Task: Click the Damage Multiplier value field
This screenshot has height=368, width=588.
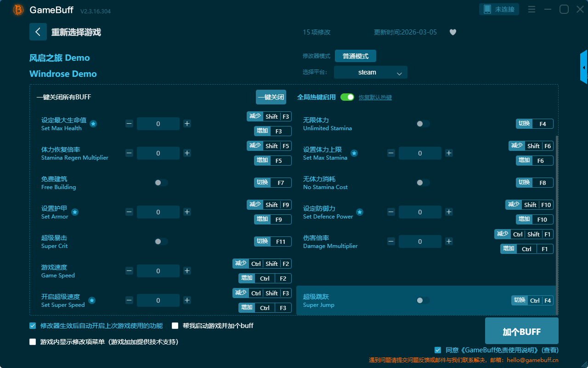Action: click(x=420, y=241)
